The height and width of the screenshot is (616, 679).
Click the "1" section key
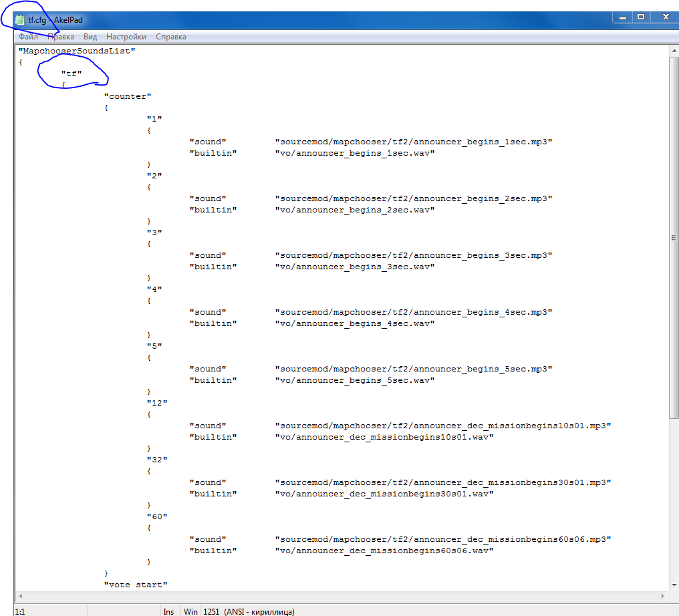[154, 119]
